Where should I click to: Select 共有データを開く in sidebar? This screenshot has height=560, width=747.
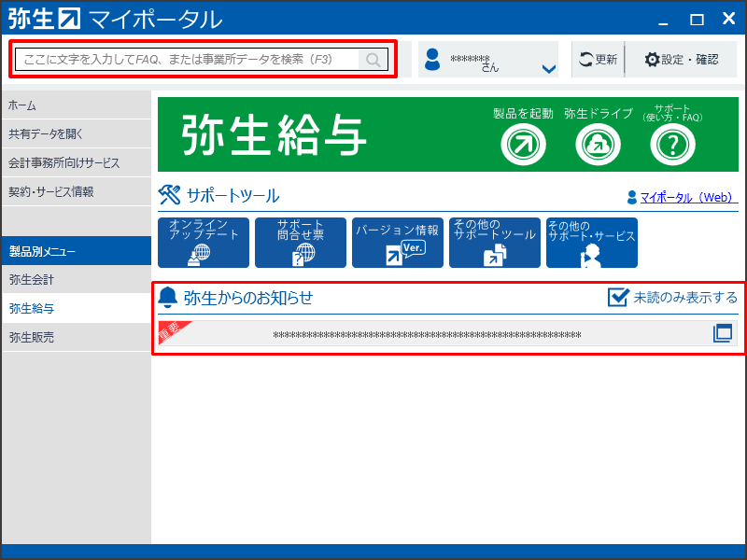77,133
